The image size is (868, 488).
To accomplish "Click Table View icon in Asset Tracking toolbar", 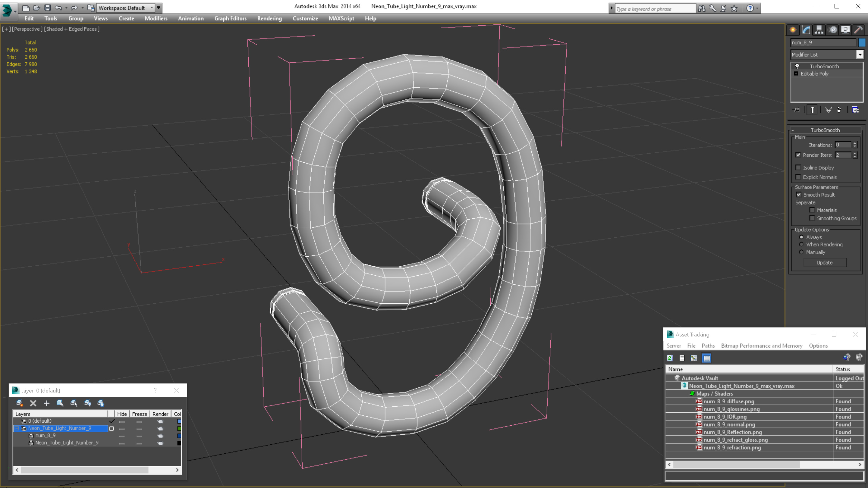I will (706, 358).
